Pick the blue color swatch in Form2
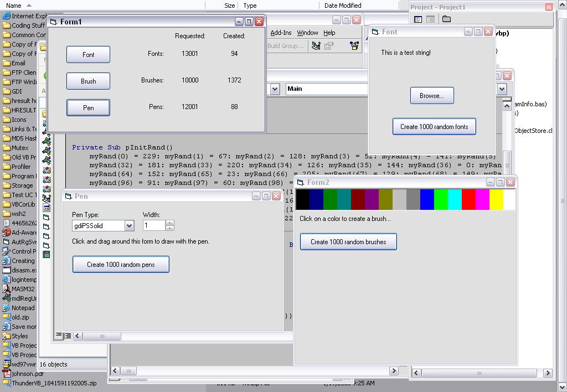Image resolution: width=567 pixels, height=392 pixels. click(x=427, y=200)
